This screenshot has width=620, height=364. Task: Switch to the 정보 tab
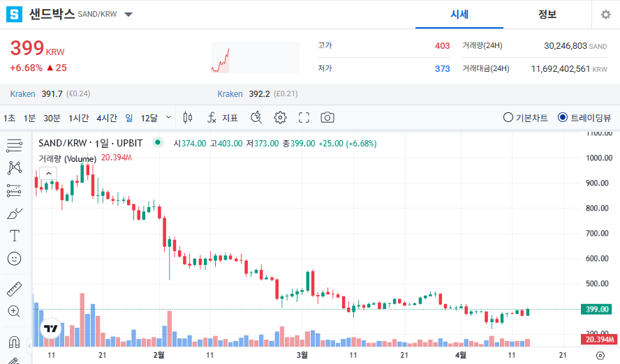547,15
